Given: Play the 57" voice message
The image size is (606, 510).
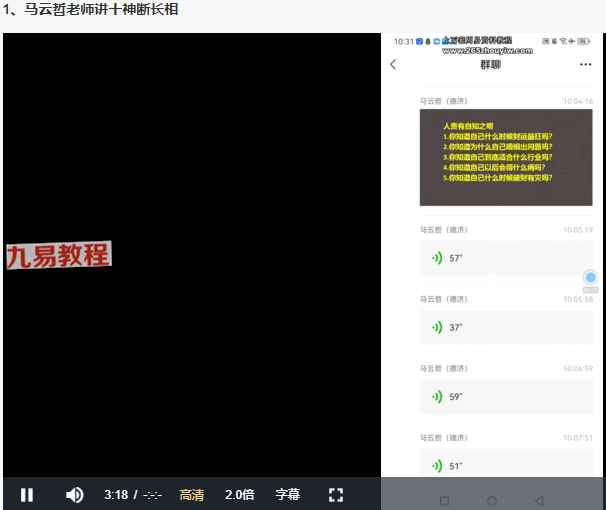Looking at the screenshot, I should (x=506, y=258).
